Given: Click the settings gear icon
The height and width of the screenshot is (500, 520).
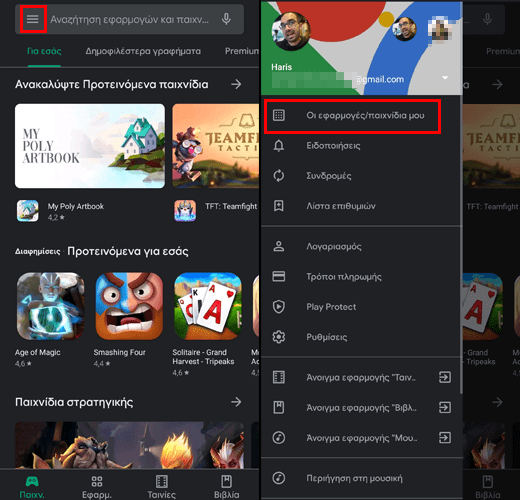Looking at the screenshot, I should (279, 337).
